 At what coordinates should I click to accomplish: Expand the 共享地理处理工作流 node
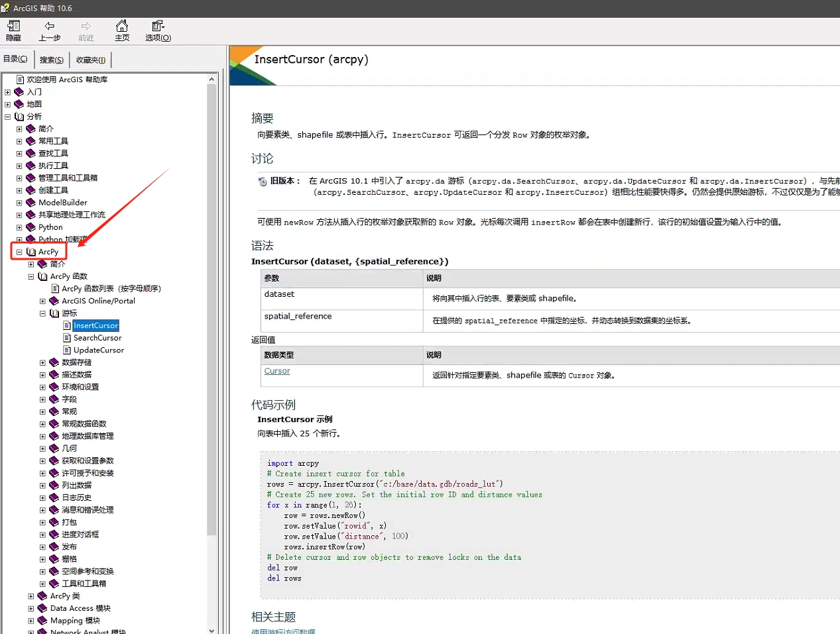[19, 215]
